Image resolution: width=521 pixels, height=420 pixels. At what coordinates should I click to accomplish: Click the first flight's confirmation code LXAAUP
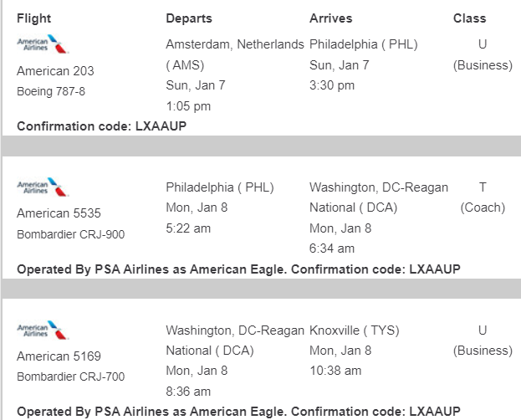tap(161, 126)
